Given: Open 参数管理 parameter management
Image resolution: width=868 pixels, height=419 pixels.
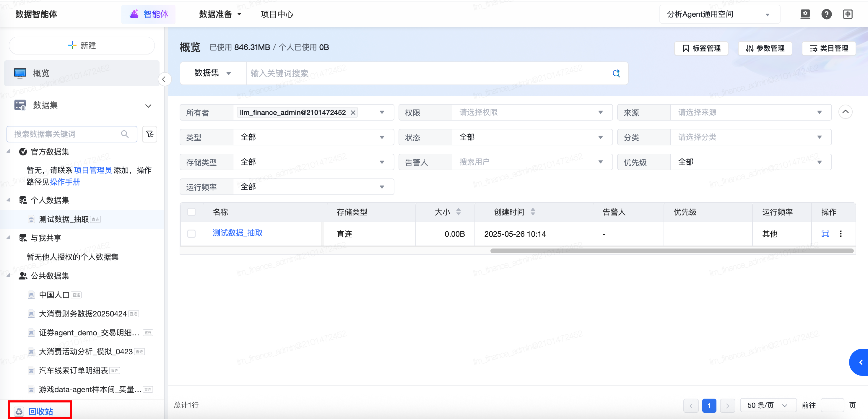Looking at the screenshot, I should pyautogui.click(x=765, y=48).
